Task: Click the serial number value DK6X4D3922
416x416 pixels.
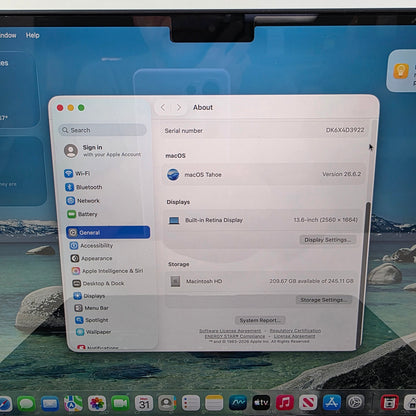Action: point(345,130)
